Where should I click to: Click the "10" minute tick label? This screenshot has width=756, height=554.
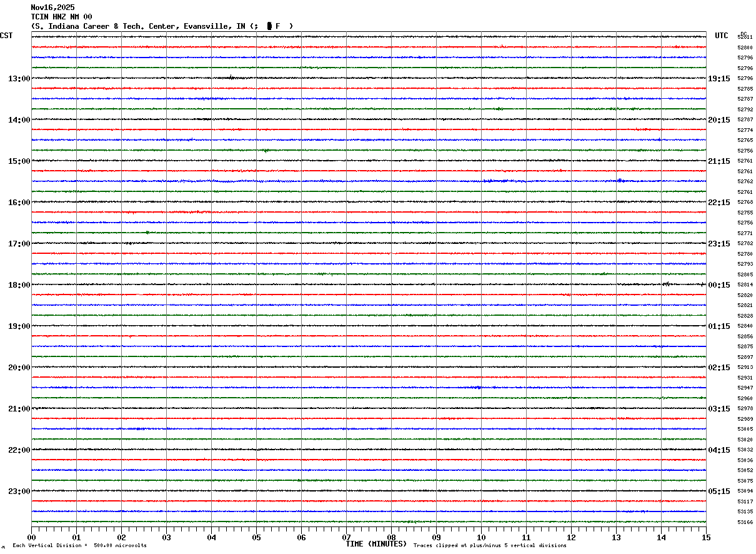click(481, 537)
